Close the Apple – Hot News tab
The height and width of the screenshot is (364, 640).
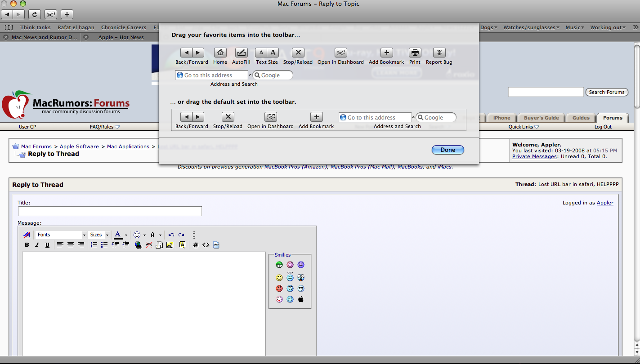point(86,37)
